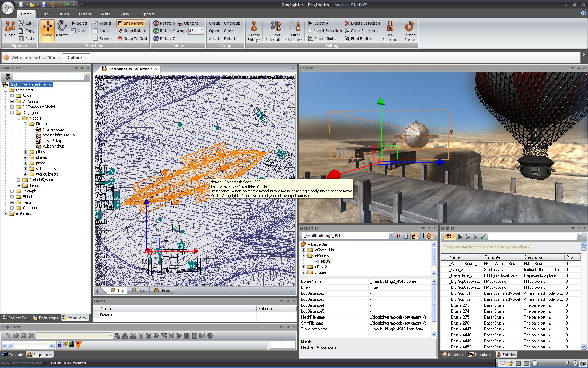Toggle the categorized view button in Properties
Viewport: 588px width, 368px height.
coord(414,236)
